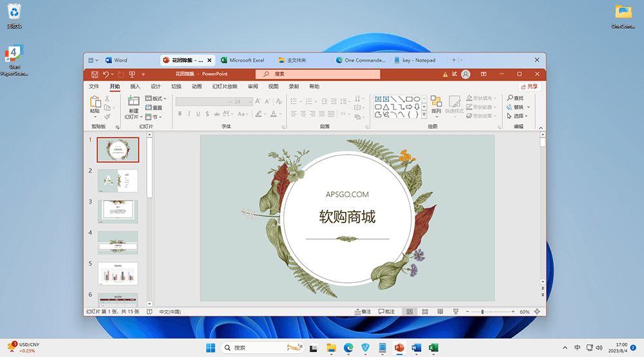Image resolution: width=644 pixels, height=357 pixels.
Task: Toggle text Shadow formatting
Action: pyautogui.click(x=207, y=114)
